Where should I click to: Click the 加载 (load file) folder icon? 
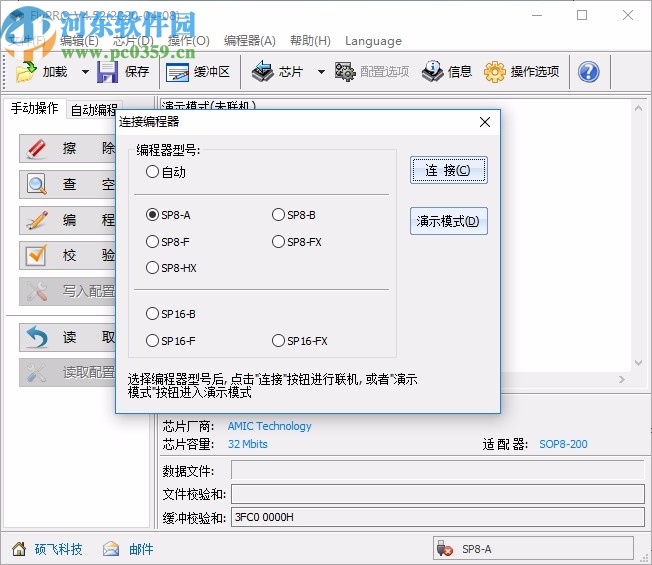[x=26, y=72]
